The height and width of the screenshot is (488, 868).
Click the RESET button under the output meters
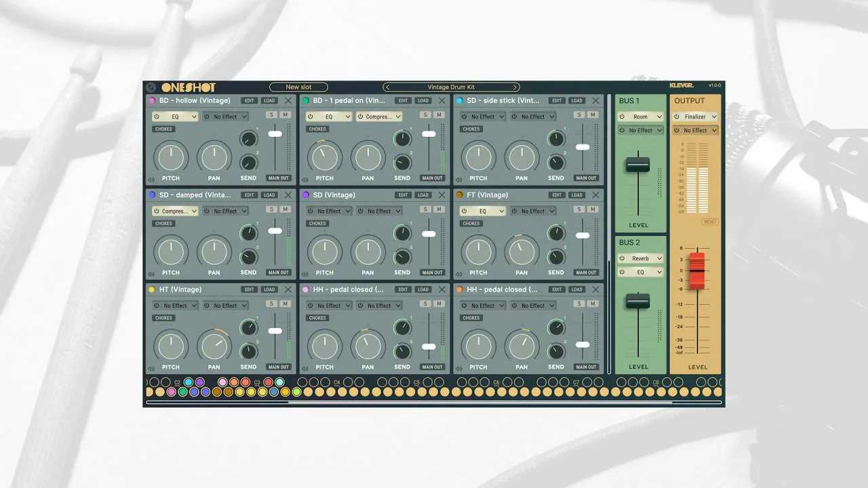pos(710,222)
